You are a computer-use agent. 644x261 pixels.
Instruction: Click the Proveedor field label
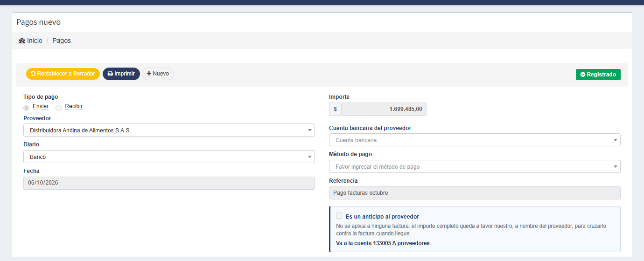(x=37, y=118)
